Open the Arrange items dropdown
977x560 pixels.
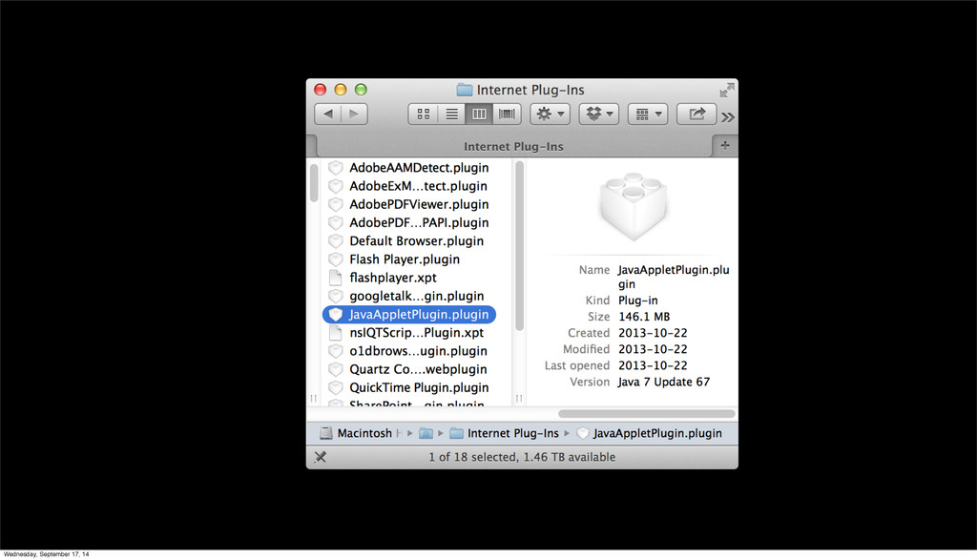(x=648, y=114)
